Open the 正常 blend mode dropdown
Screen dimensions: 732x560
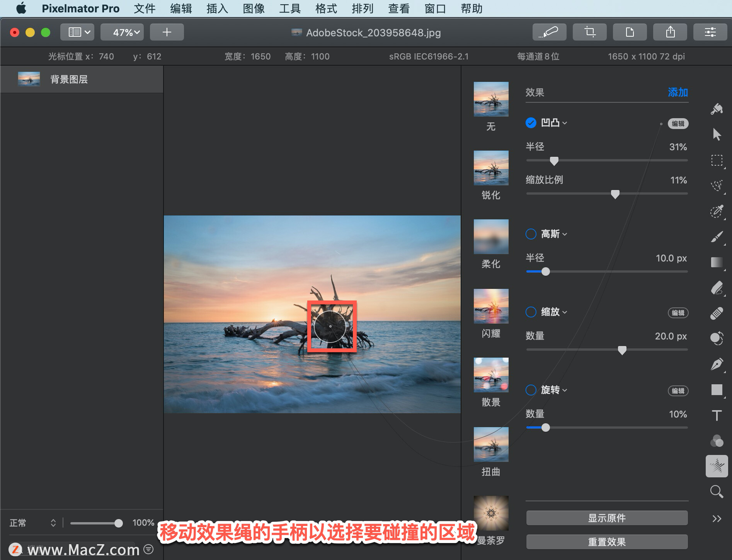coord(33,523)
